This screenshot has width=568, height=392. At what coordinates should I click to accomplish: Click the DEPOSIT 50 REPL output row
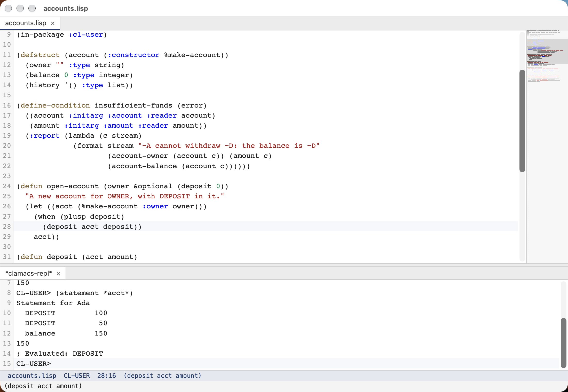click(66, 323)
